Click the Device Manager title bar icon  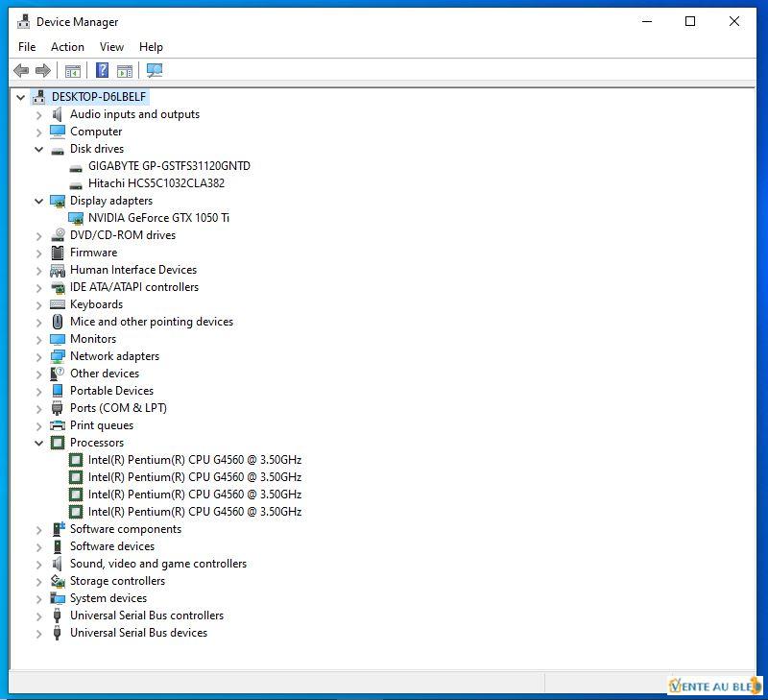coord(23,21)
